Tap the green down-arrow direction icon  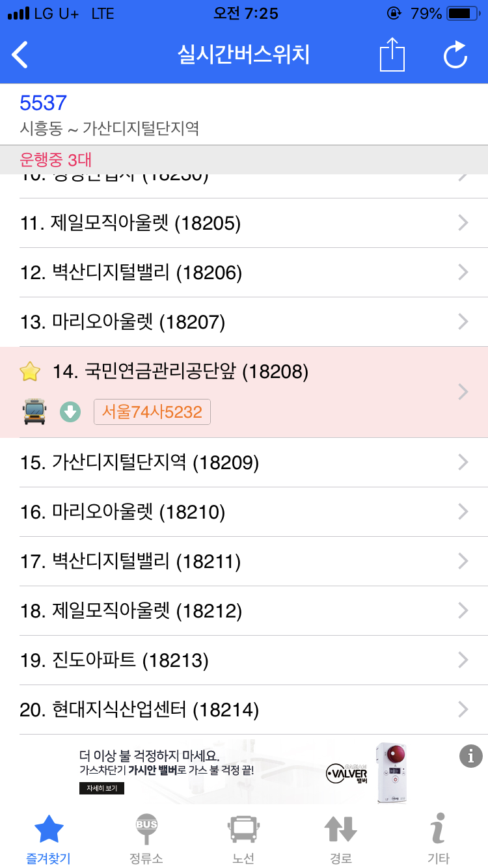click(70, 412)
